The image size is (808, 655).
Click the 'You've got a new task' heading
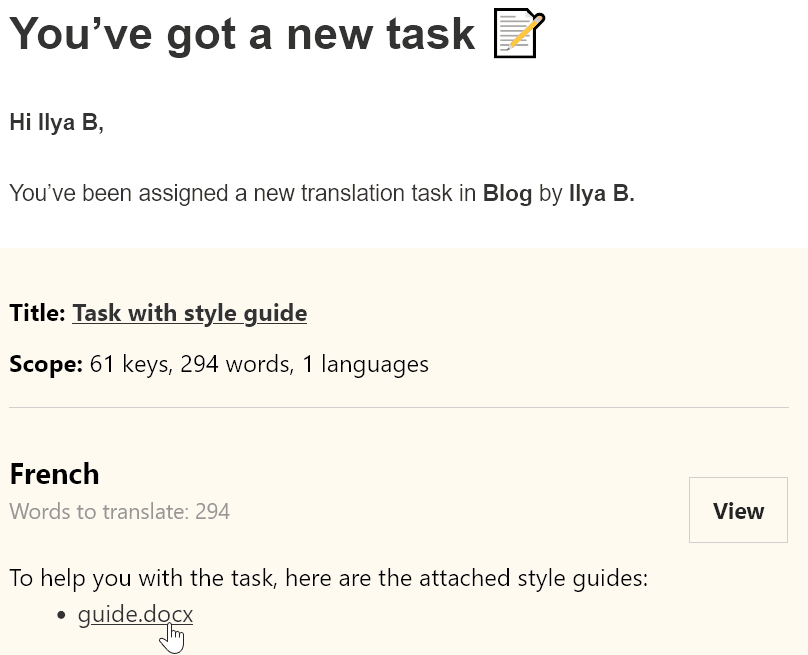click(242, 34)
